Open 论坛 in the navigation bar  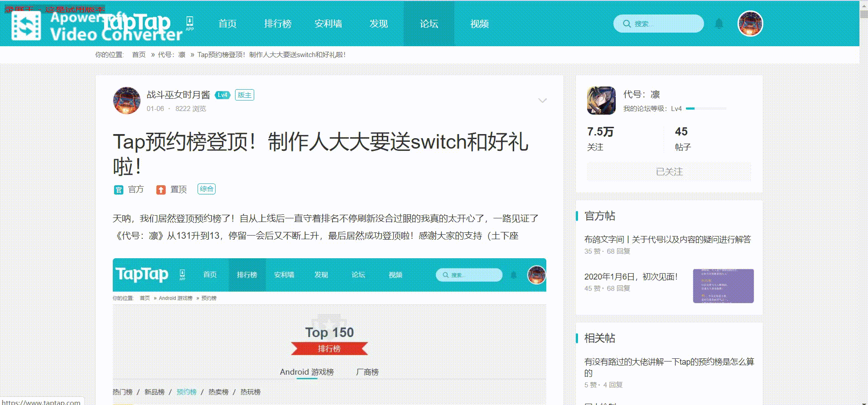click(429, 24)
